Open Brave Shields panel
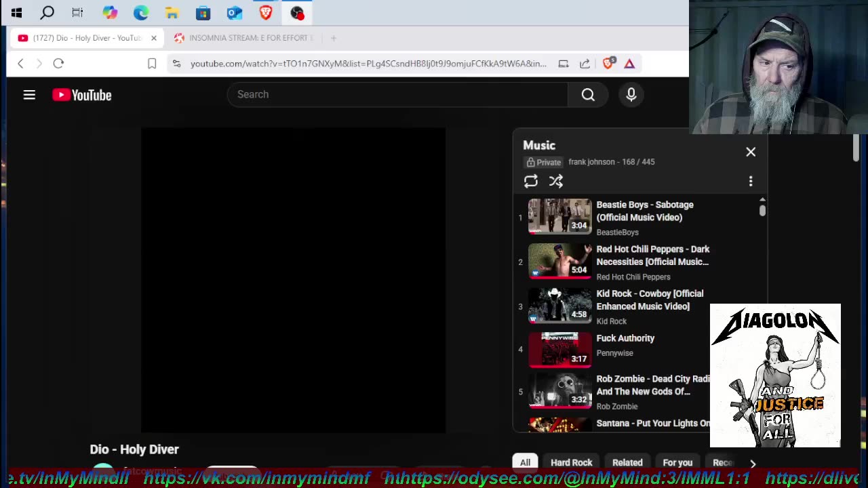The image size is (868, 488). pos(608,63)
